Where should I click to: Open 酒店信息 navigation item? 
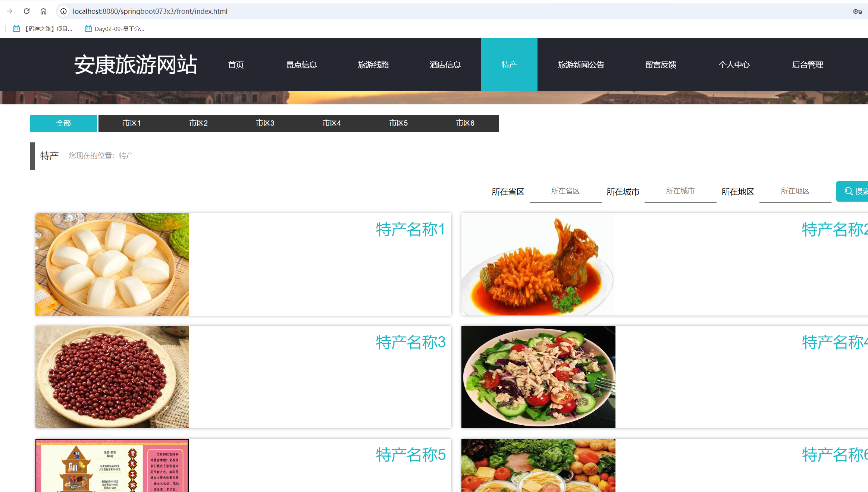tap(445, 64)
